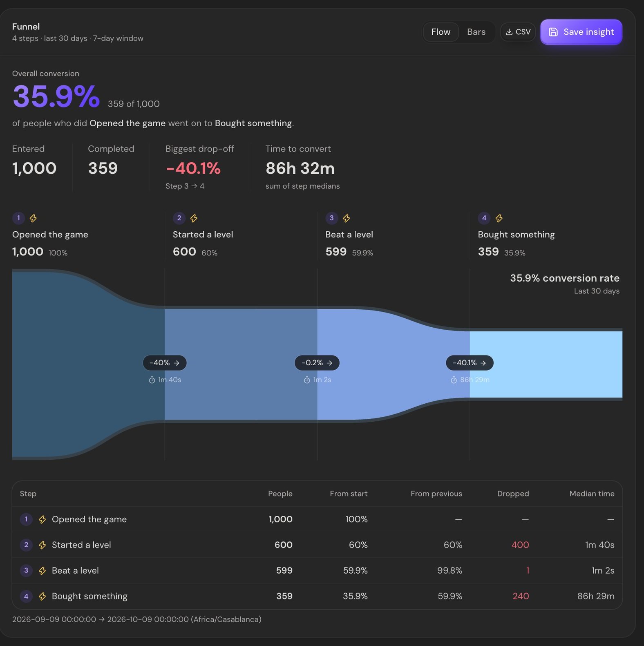Click the 86h 32m time to convert value

300,168
